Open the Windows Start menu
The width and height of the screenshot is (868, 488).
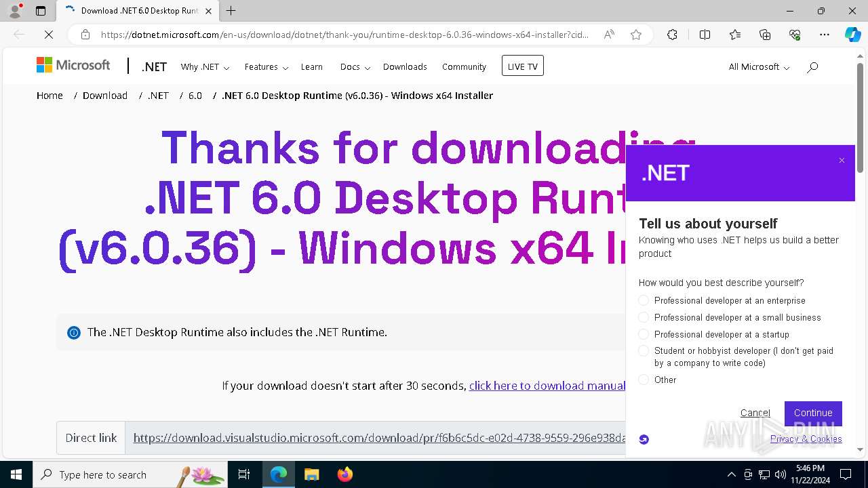tap(16, 474)
